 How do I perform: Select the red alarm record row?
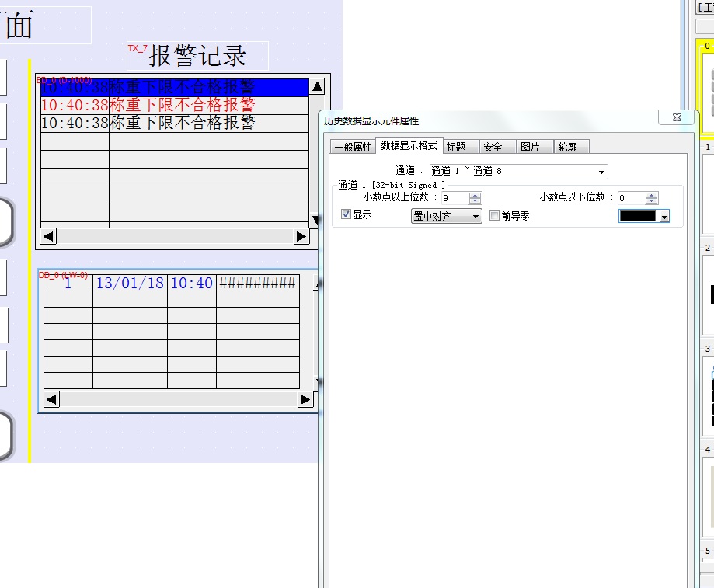pyautogui.click(x=175, y=105)
